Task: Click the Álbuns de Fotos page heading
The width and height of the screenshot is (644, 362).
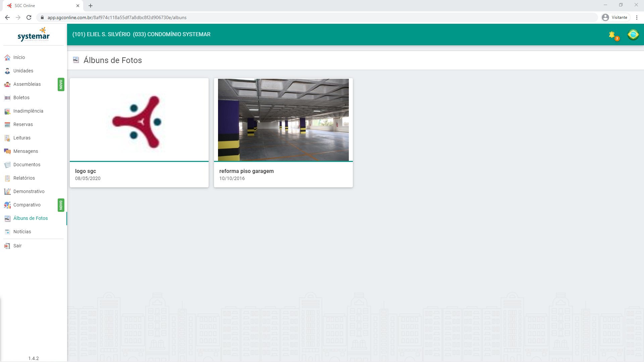Action: pos(113,60)
